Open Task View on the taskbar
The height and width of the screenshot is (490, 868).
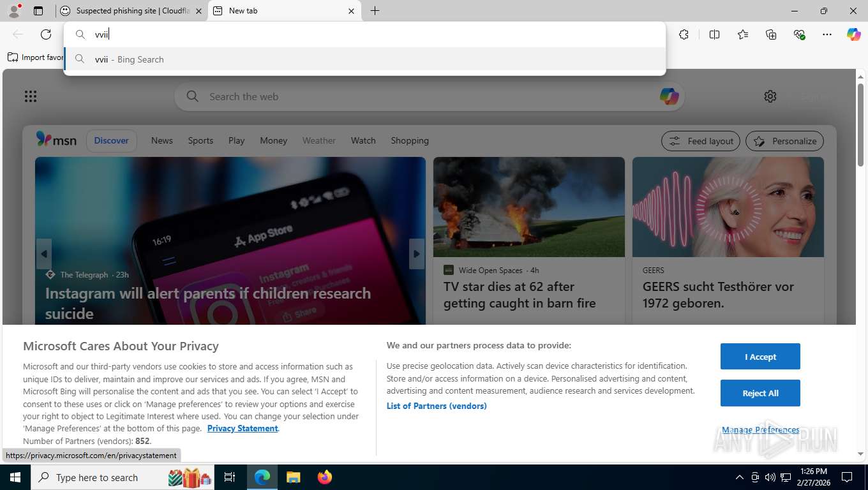tap(230, 477)
